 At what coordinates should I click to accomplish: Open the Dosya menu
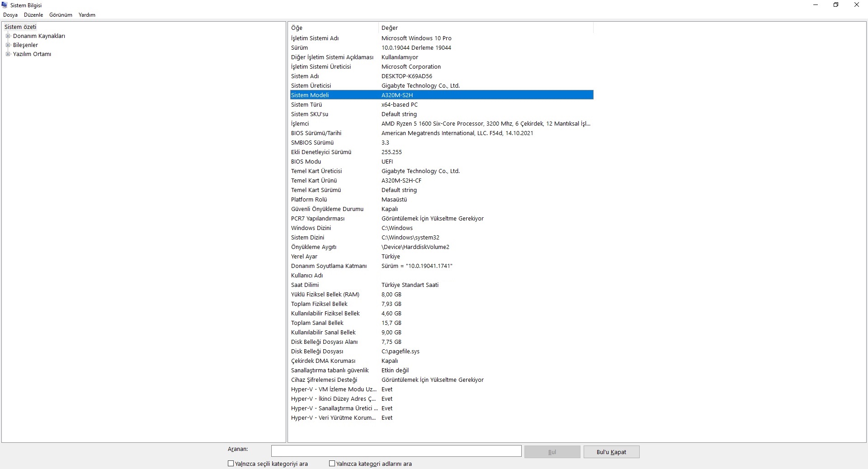(10, 15)
